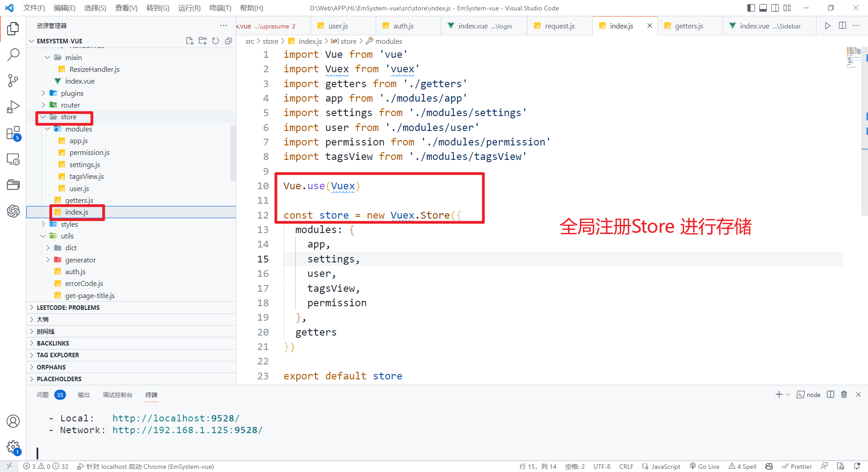Image resolution: width=868 pixels, height=472 pixels.
Task: Open the Extensions view
Action: pyautogui.click(x=13, y=134)
